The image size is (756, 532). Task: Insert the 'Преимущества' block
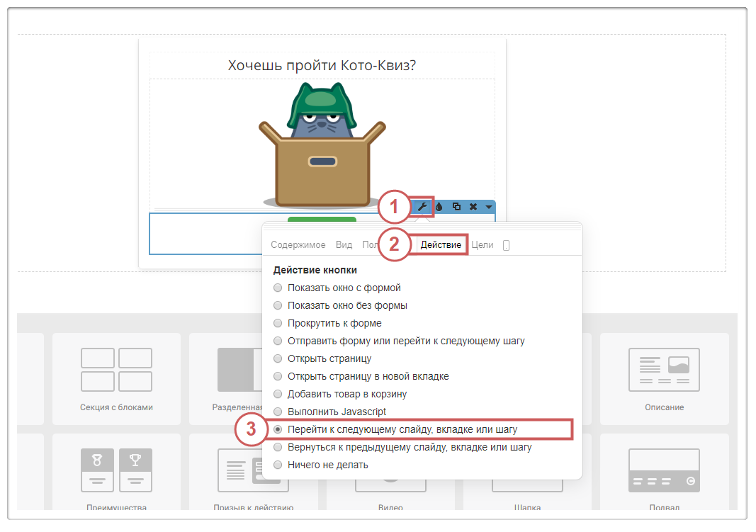coord(116,476)
